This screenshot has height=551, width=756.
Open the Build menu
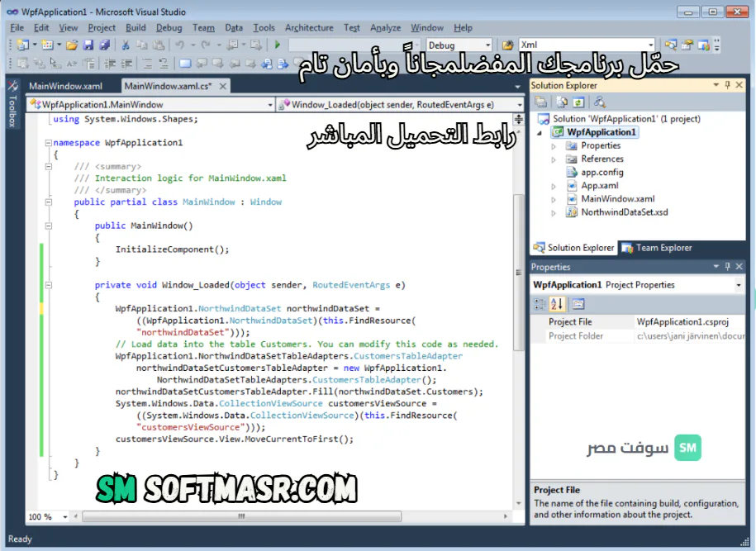pyautogui.click(x=136, y=27)
